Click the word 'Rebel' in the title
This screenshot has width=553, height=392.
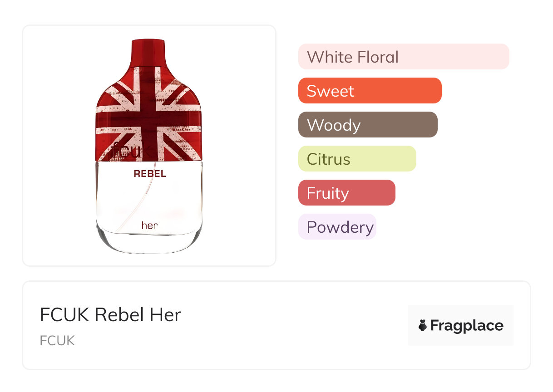click(x=114, y=315)
